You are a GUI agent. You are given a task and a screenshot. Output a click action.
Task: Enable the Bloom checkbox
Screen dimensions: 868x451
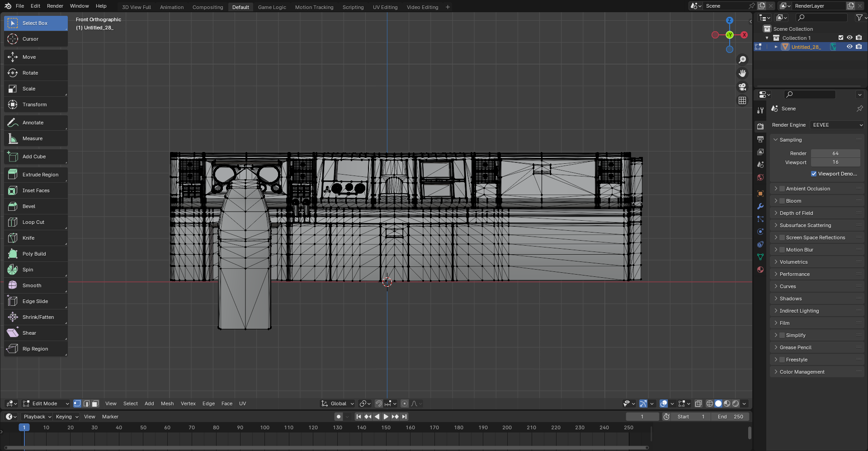(782, 201)
